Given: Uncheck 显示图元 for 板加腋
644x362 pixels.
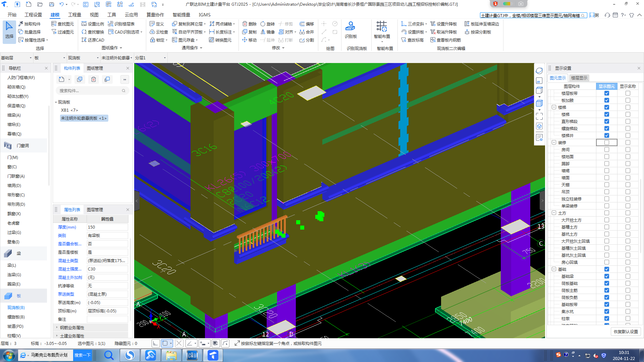Looking at the screenshot, I should pos(606,100).
